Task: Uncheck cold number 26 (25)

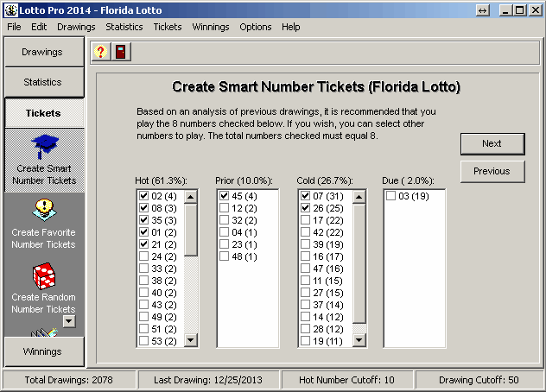Action: point(305,208)
